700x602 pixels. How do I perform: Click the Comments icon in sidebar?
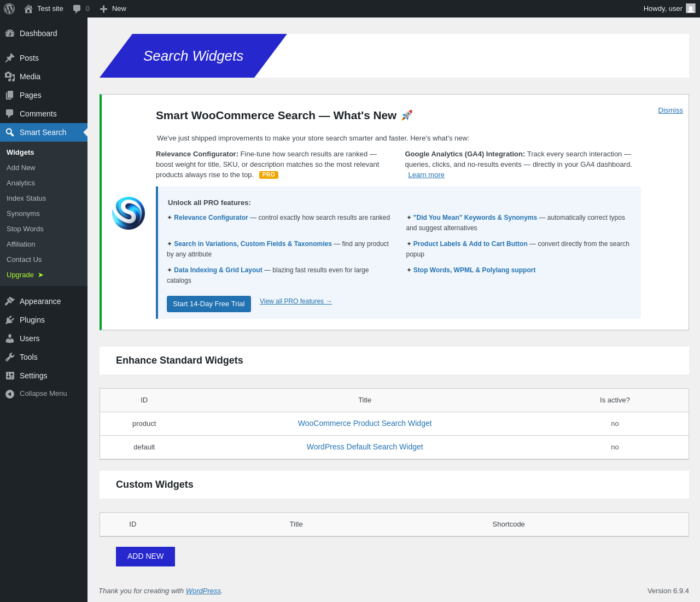(x=10, y=114)
